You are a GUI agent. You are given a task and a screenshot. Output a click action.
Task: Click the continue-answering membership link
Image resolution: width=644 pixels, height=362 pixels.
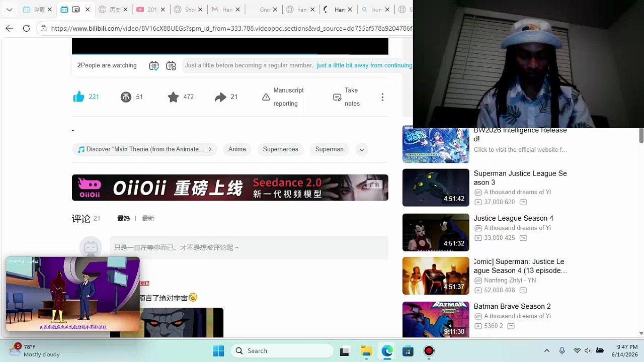click(364, 65)
